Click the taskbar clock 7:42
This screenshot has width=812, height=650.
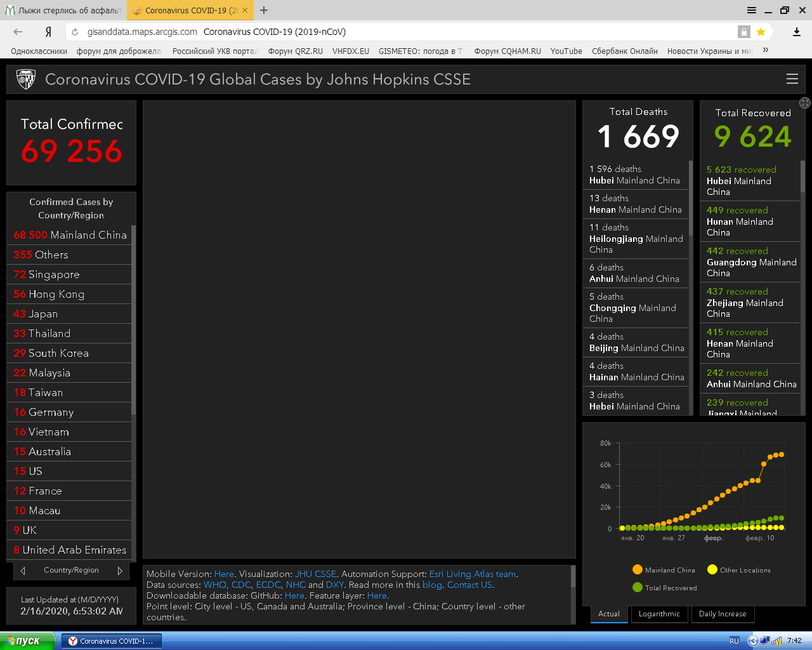coord(794,641)
